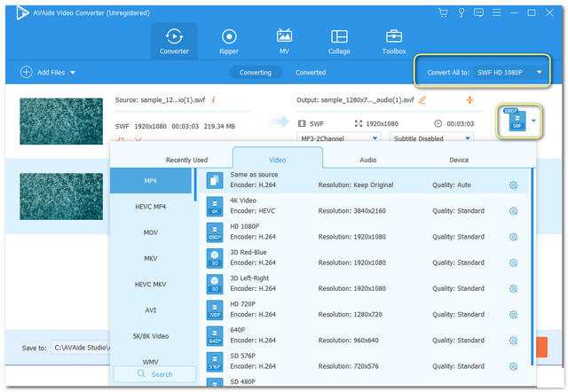Select MKV in the format list
The image size is (568, 392).
pyautogui.click(x=151, y=258)
